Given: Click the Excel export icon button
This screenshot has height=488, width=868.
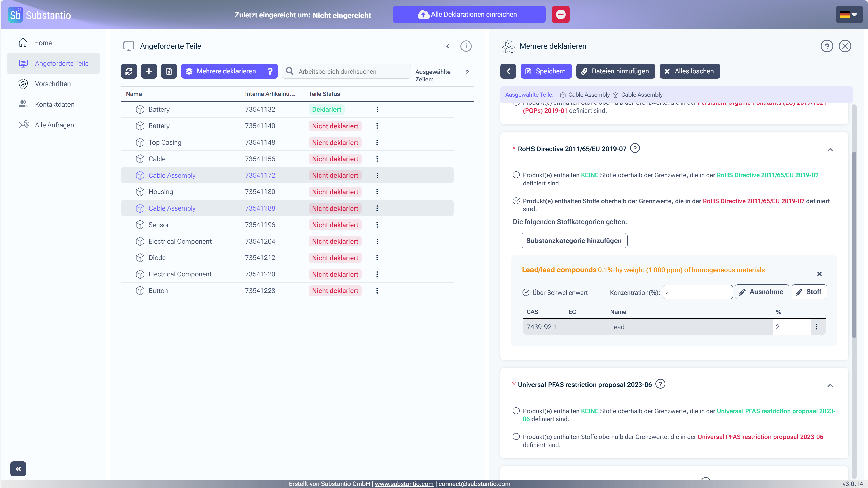Looking at the screenshot, I should click(x=169, y=71).
